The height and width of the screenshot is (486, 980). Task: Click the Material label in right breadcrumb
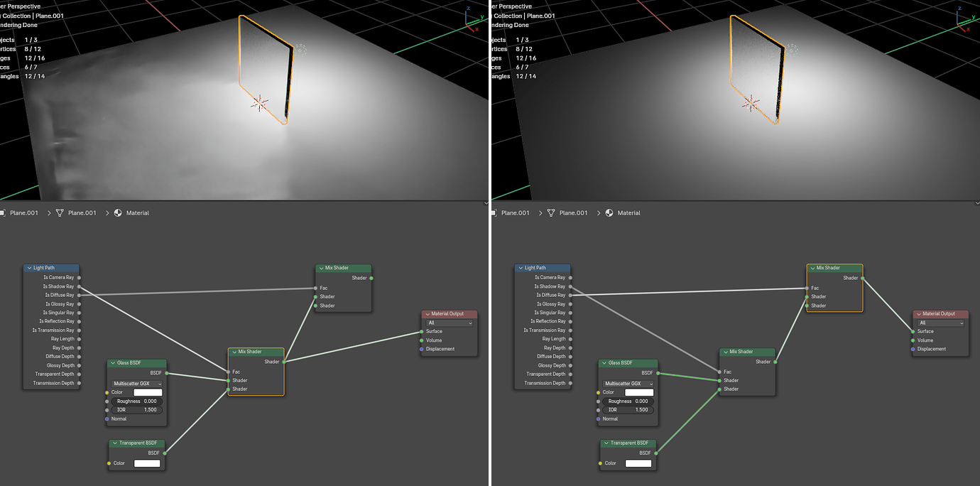coord(629,213)
